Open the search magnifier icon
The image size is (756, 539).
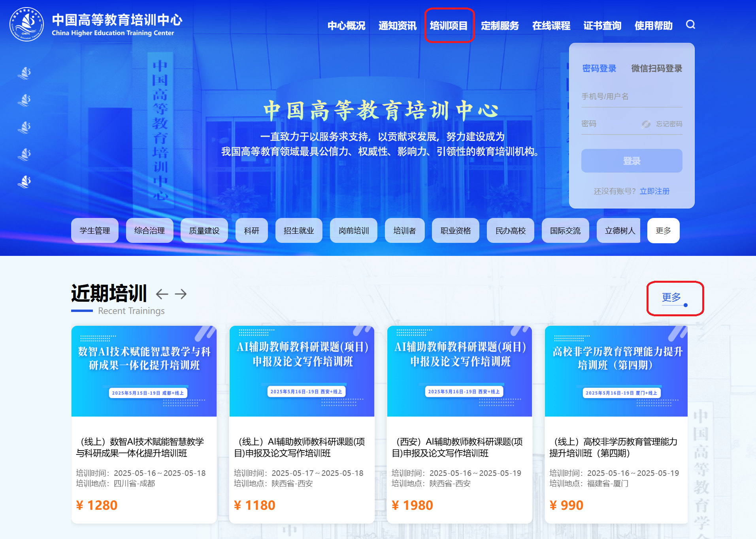coord(690,24)
